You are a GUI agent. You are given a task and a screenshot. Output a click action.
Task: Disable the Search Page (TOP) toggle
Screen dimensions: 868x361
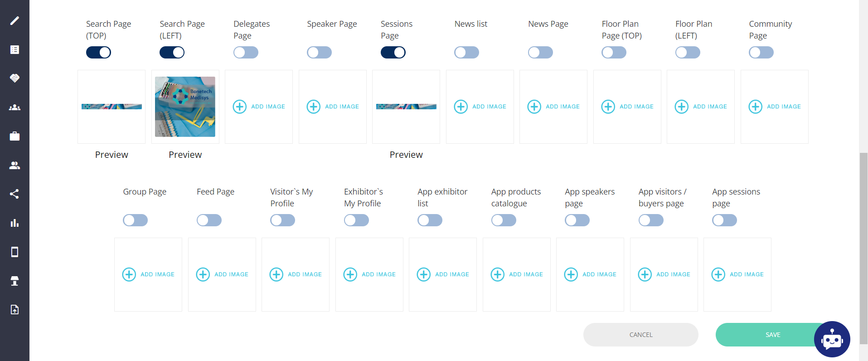pyautogui.click(x=98, y=53)
